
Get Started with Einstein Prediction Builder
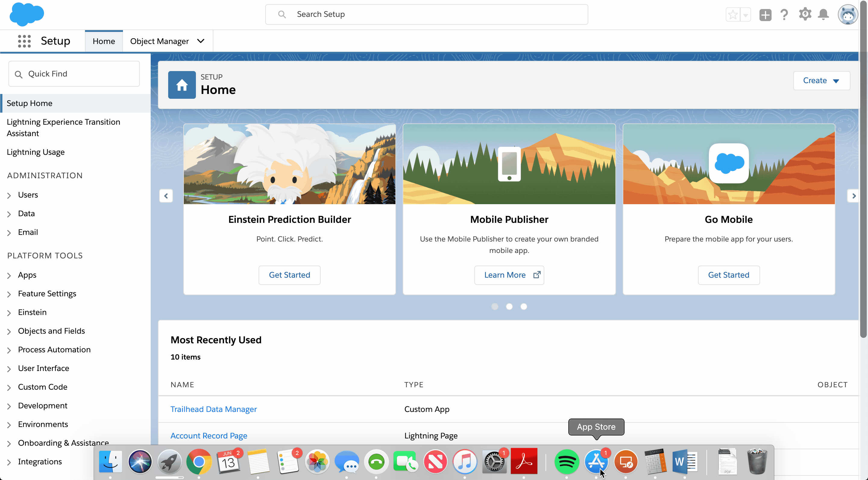289,275
